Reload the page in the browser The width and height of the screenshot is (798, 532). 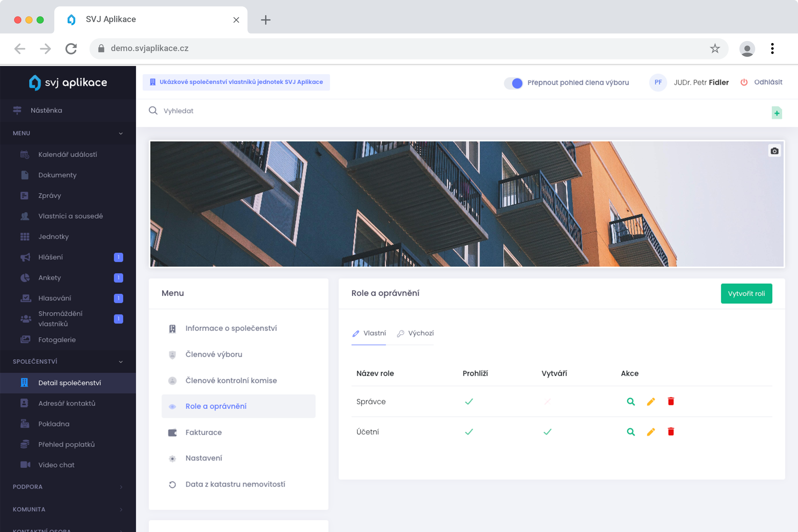pos(71,48)
